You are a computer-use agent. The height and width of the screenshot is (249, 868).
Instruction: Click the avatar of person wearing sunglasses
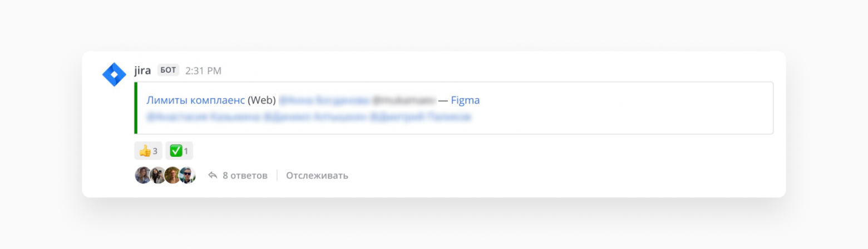[x=188, y=176]
